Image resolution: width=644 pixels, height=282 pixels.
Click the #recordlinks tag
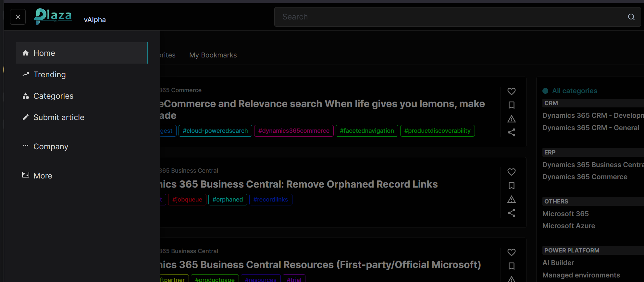[x=271, y=200]
